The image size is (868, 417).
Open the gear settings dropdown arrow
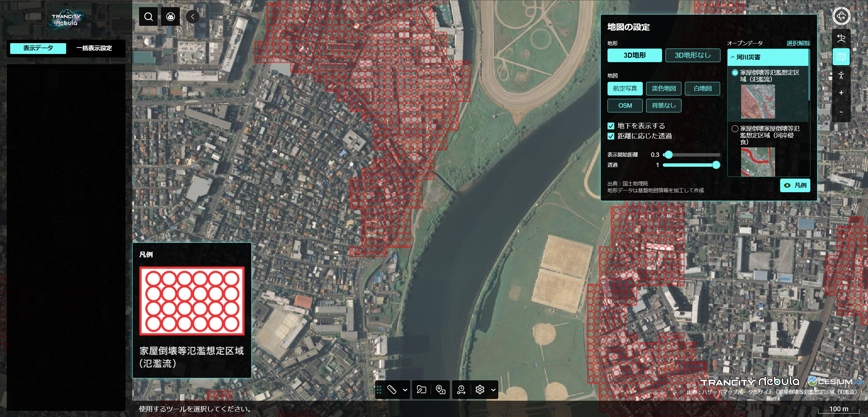(x=493, y=390)
